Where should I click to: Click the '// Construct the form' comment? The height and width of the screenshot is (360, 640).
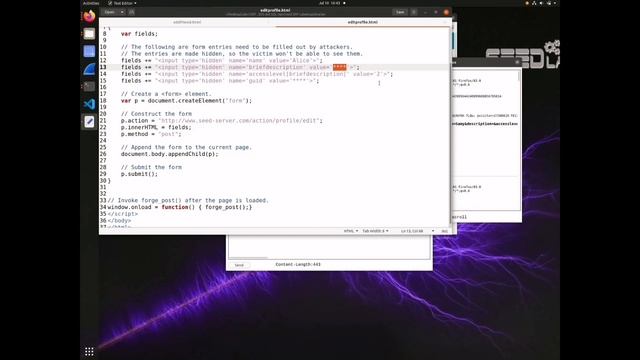[156, 114]
